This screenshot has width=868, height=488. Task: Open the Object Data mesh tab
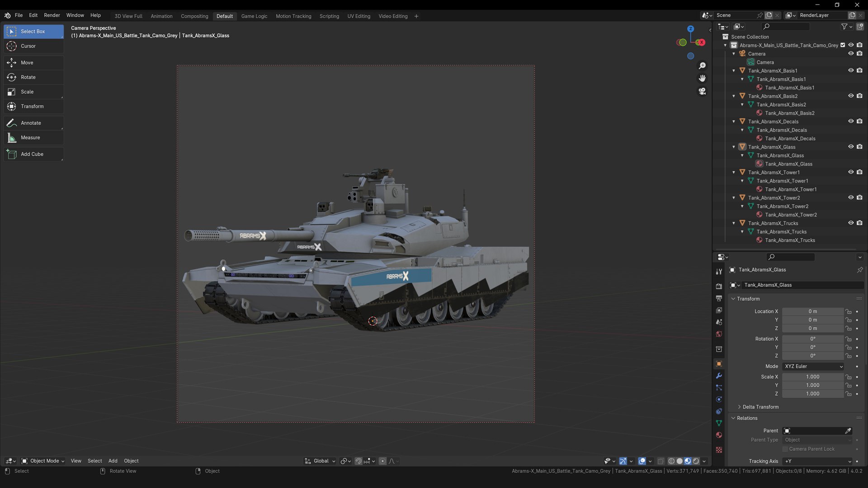coord(719,423)
